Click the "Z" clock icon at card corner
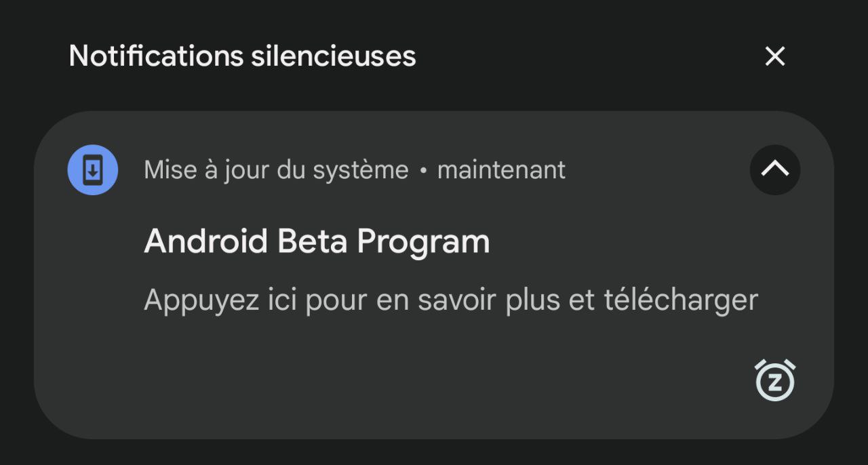Image resolution: width=868 pixels, height=465 pixels. pos(774,380)
